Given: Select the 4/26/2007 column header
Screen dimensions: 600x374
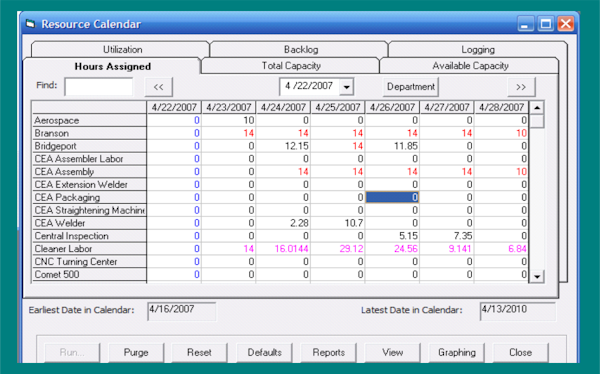Looking at the screenshot, I should click(392, 107).
